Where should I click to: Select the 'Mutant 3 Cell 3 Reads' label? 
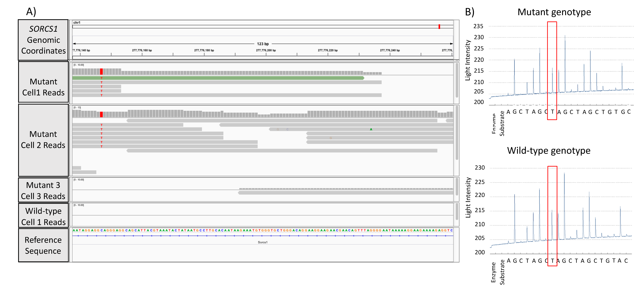coord(43,190)
